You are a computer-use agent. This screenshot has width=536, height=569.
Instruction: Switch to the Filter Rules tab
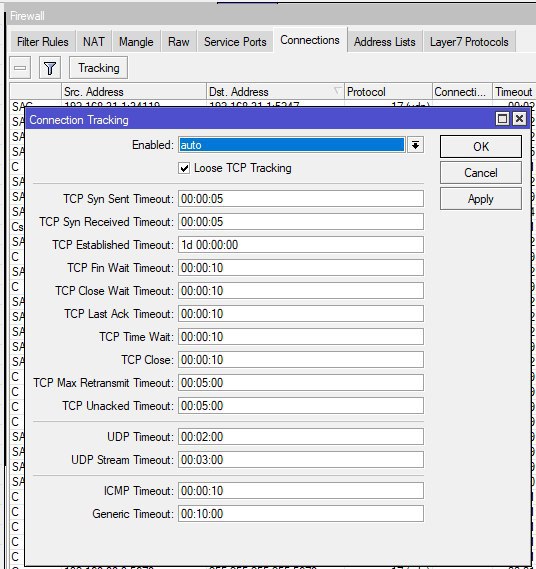coord(42,42)
